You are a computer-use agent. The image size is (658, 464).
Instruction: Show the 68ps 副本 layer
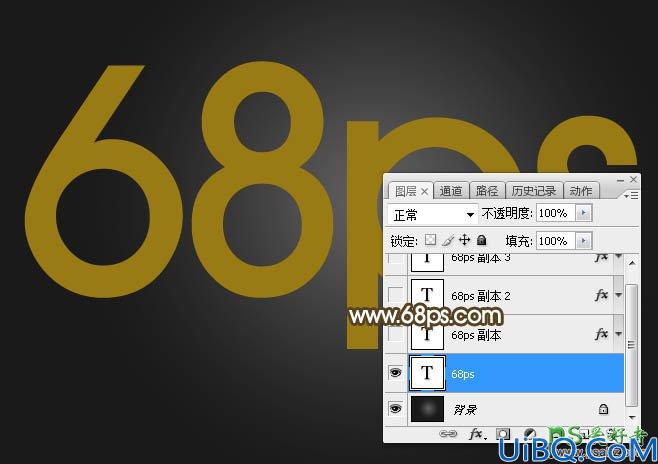coord(395,334)
